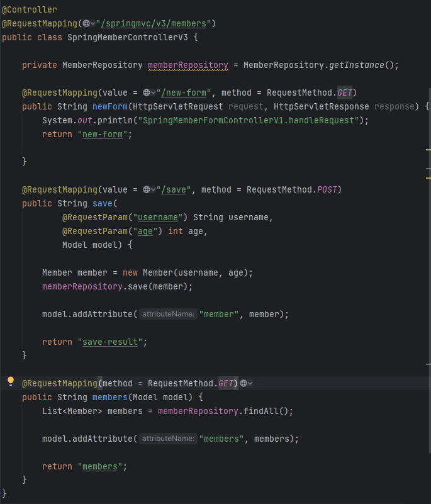This screenshot has height=504, width=431.
Task: Click the highlighted GET in newForm mapping
Action: [x=345, y=93]
